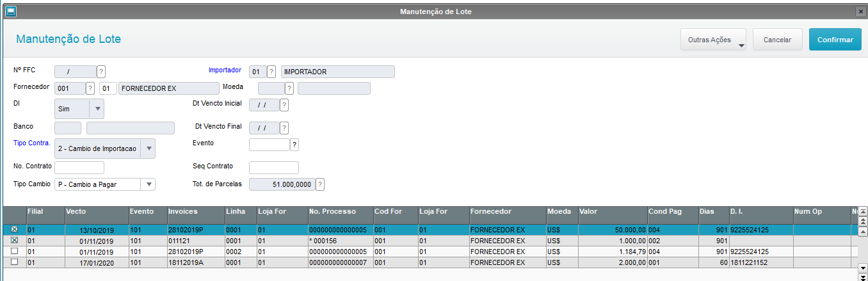Image resolution: width=868 pixels, height=281 pixels.
Task: Expand Outras Ações dropdown arrow
Action: 741,45
